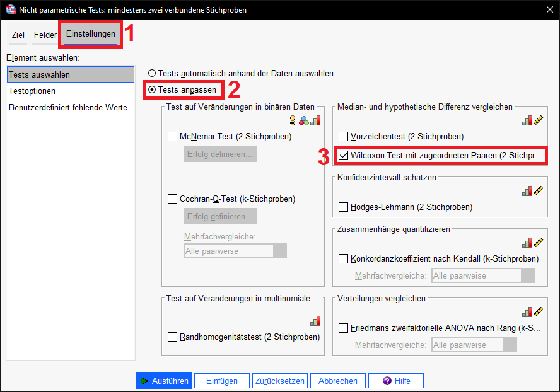This screenshot has height=392, width=560.
Task: Click the Ausführen button
Action: (x=164, y=381)
